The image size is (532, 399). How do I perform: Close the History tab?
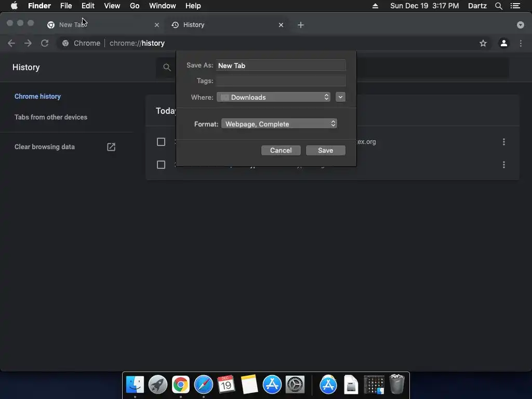pos(281,25)
